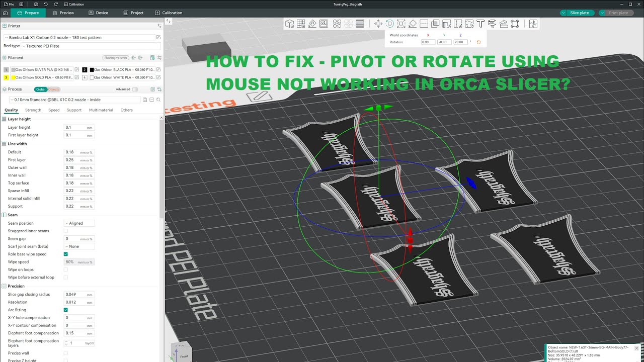Click the Undo arrow in title bar
The width and height of the screenshot is (644, 362).
tap(46, 4)
